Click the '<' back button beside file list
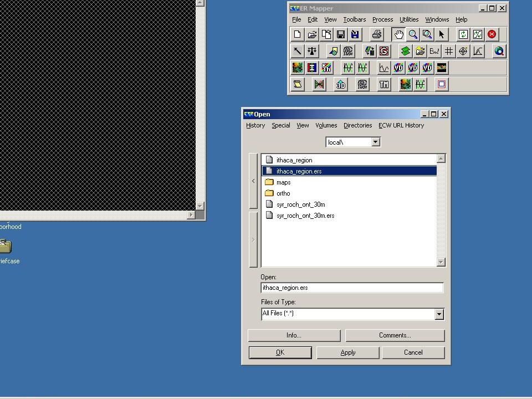This screenshot has height=399, width=532. coord(253,181)
